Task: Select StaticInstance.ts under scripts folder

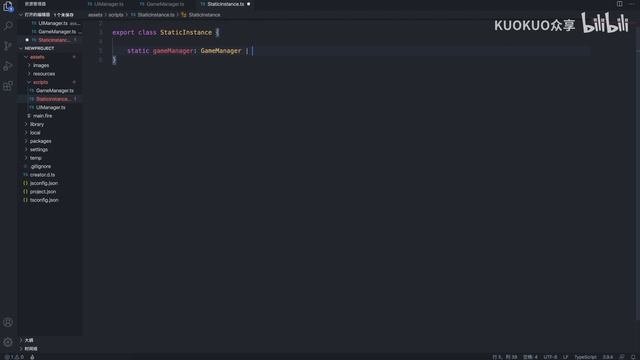Action: [x=53, y=99]
